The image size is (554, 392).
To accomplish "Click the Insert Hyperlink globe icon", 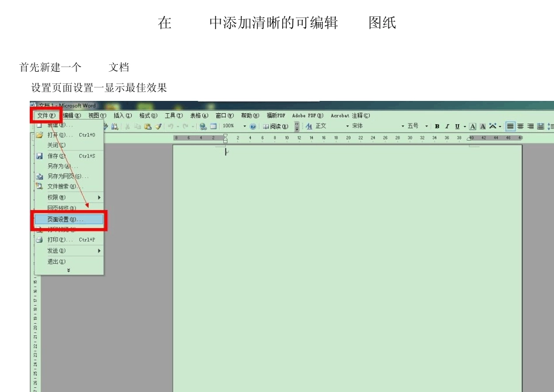I will click(203, 126).
